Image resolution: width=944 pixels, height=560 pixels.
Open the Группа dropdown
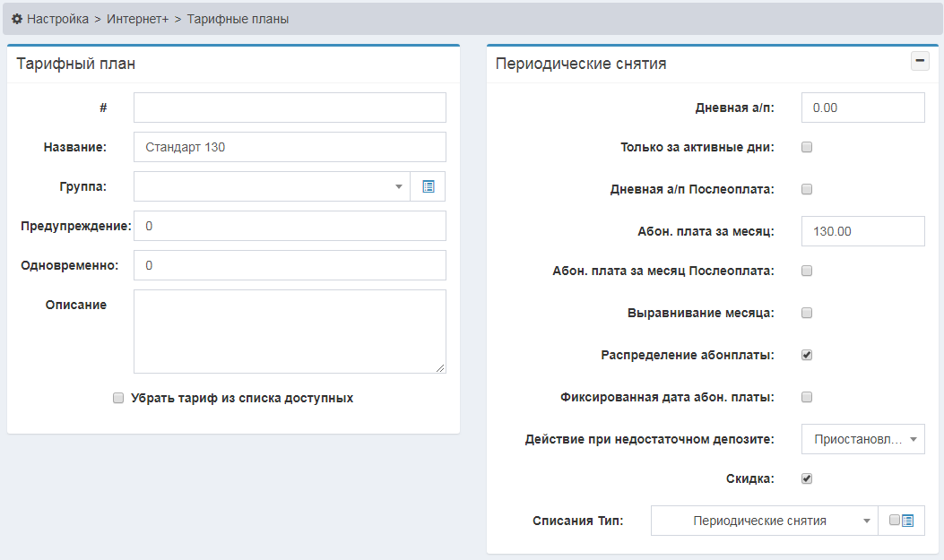coord(272,186)
